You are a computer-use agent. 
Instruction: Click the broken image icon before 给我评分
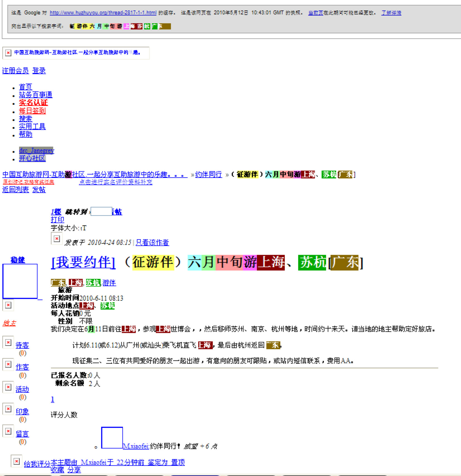point(16,461)
